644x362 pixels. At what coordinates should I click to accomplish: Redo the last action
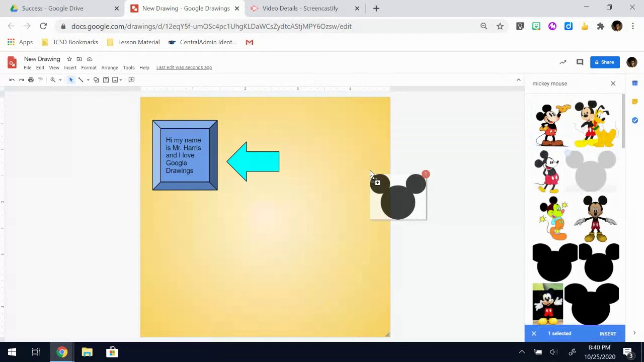(21, 80)
